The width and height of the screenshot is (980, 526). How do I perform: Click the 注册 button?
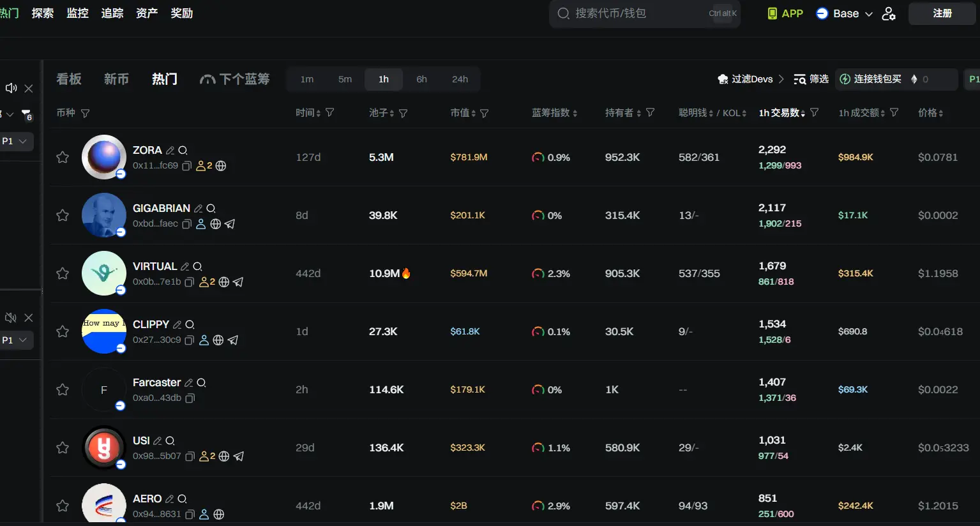click(x=942, y=13)
